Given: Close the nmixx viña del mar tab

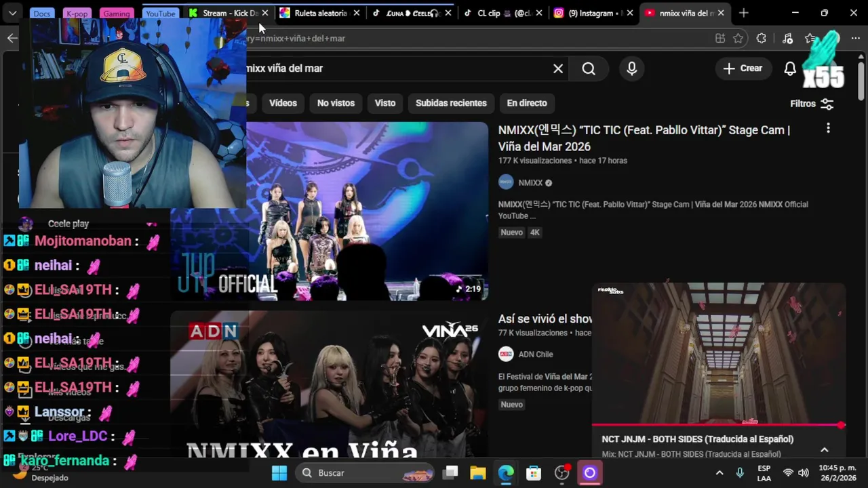Looking at the screenshot, I should coord(721,13).
